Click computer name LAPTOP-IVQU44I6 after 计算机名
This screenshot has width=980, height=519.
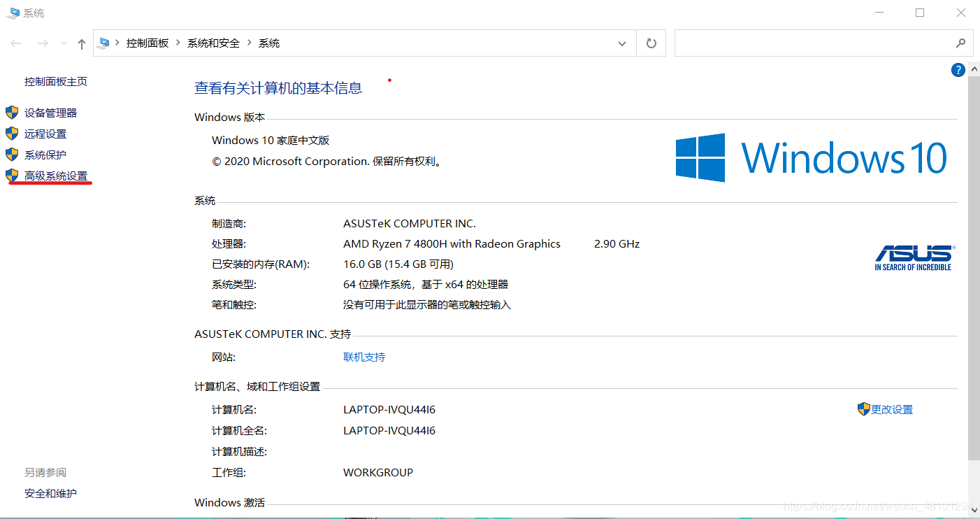389,410
